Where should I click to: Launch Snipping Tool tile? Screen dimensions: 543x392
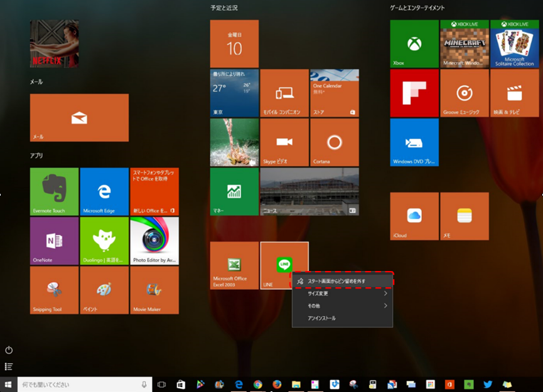point(55,290)
